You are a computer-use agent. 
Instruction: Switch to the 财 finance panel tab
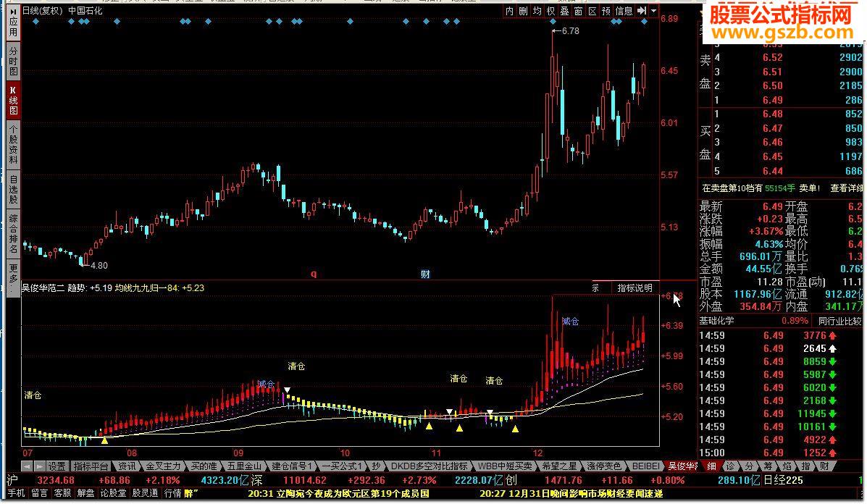pyautogui.click(x=824, y=466)
